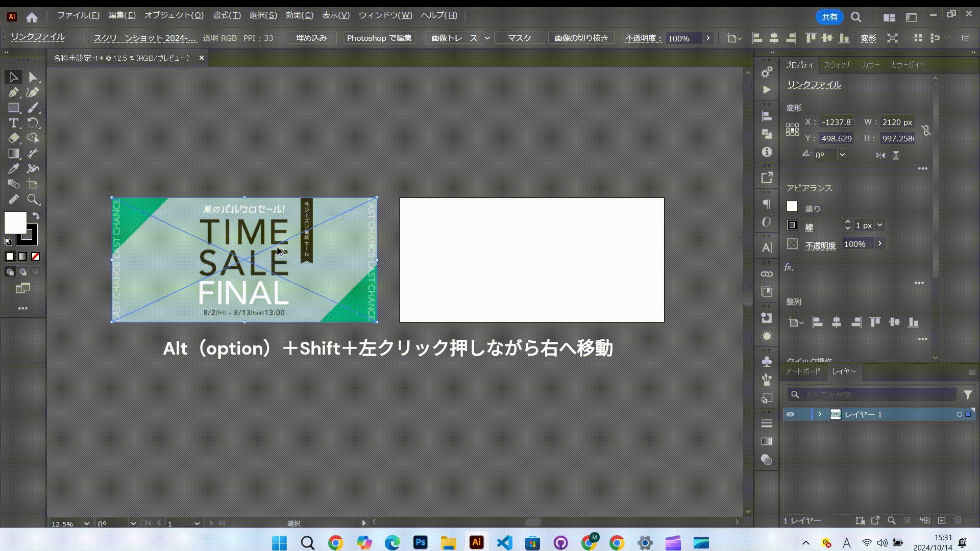Click the マスク button in toolbar

[x=519, y=37]
